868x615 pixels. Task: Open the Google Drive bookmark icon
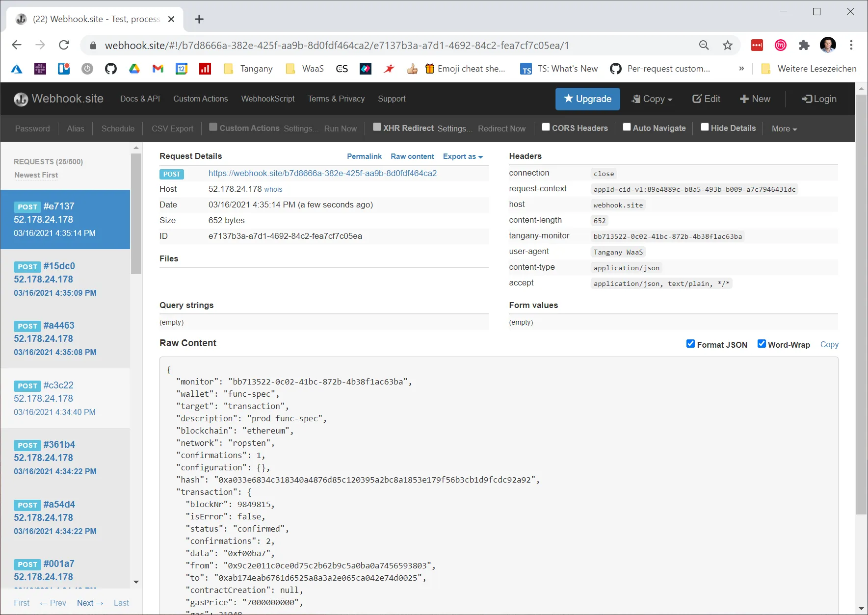tap(134, 69)
